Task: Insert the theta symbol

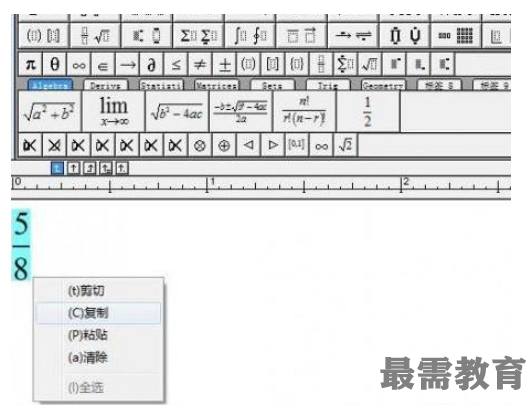Action: point(55,64)
